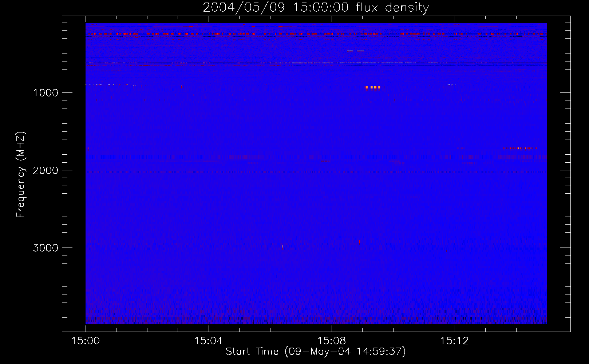Click the 'Start Time (09-May-04 14:59:37)' label

point(316,351)
